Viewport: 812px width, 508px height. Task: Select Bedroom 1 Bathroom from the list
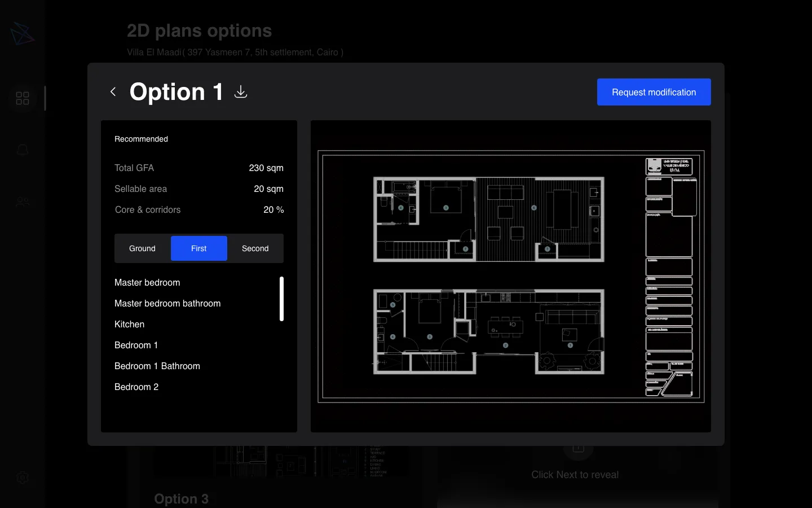pyautogui.click(x=157, y=366)
